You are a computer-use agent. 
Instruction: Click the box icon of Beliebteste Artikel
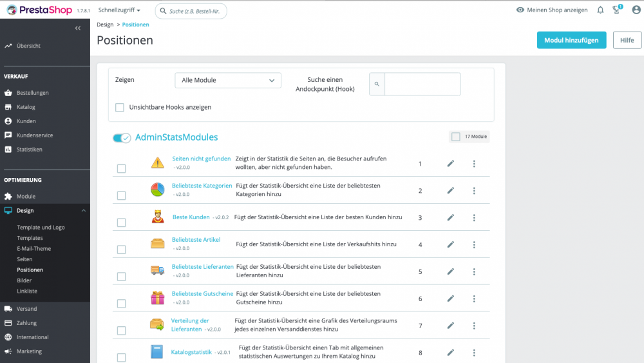click(157, 243)
